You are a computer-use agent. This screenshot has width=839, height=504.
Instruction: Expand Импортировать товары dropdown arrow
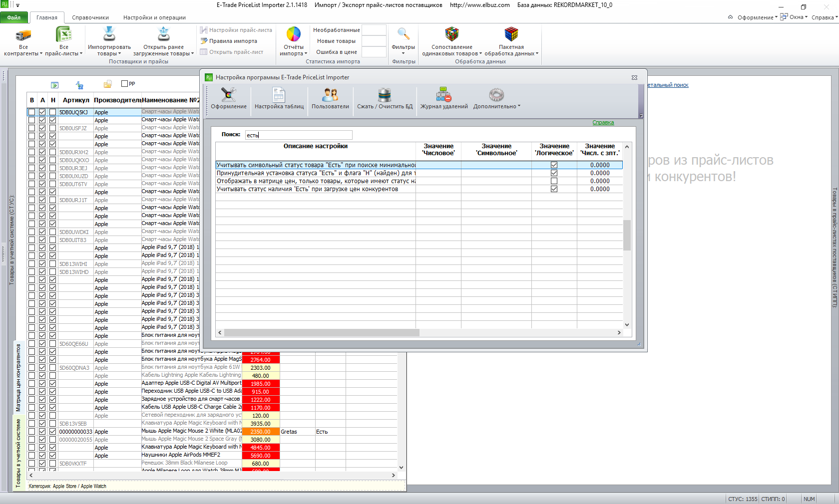(119, 53)
